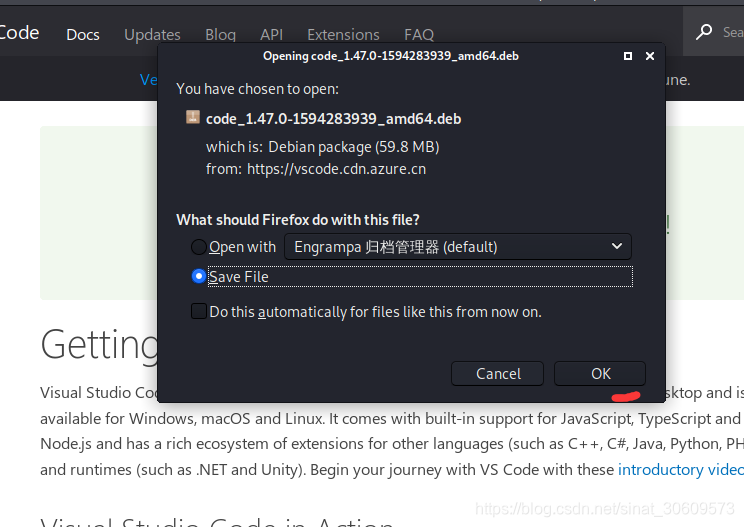Follow the introductory videos link
Viewport: 744px width, 527px height.
680,470
